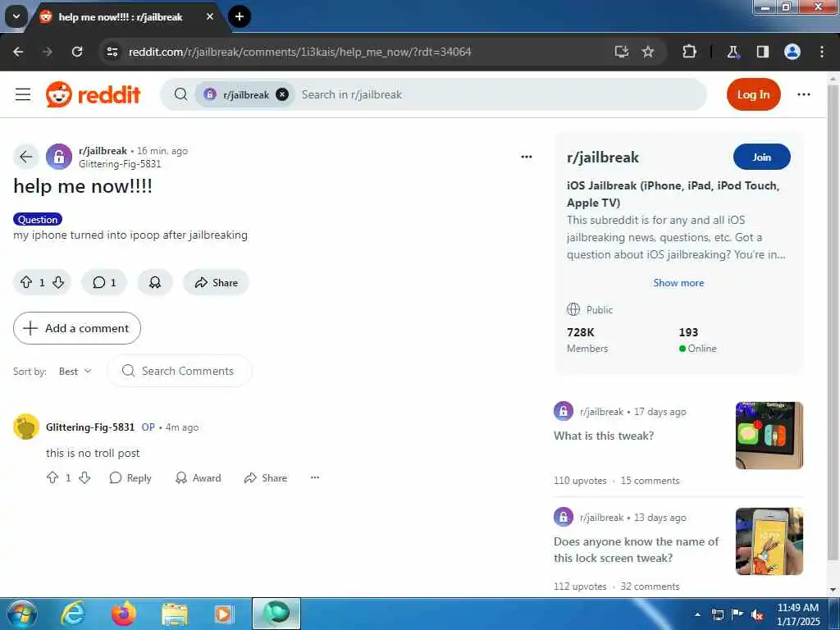
Task: Remove the r/jailbreak search filter
Action: (282, 95)
